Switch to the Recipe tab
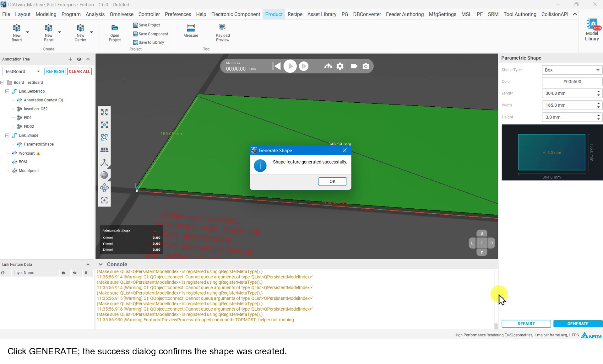The width and height of the screenshot is (603, 364). 295,14
